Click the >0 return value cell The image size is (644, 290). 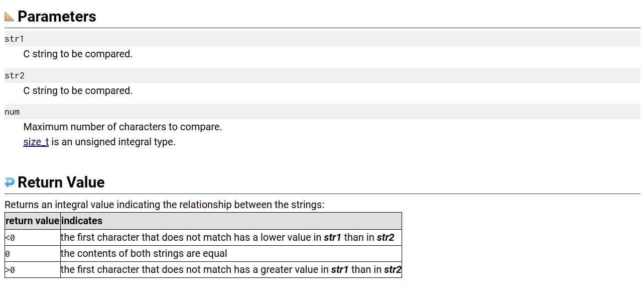click(x=33, y=270)
